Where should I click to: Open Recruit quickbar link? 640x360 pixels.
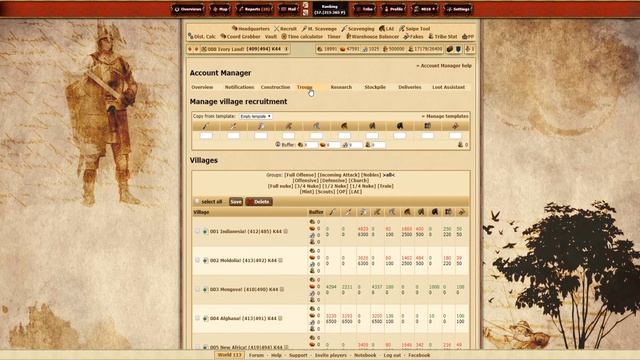click(285, 29)
